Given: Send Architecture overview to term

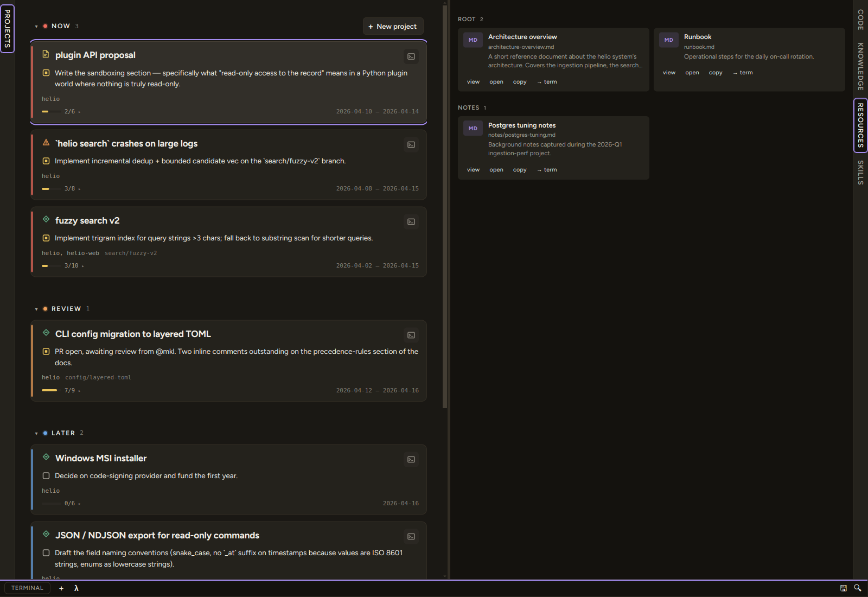Looking at the screenshot, I should pyautogui.click(x=547, y=82).
